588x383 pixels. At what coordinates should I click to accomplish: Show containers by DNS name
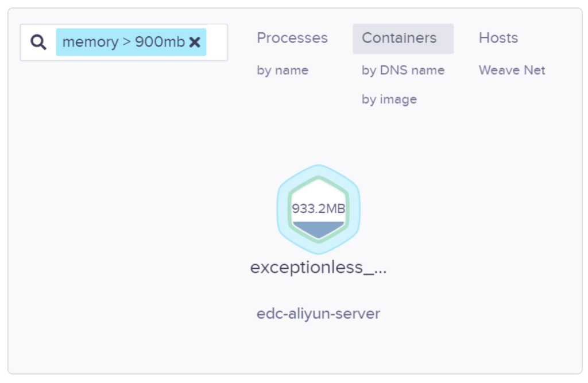point(403,70)
